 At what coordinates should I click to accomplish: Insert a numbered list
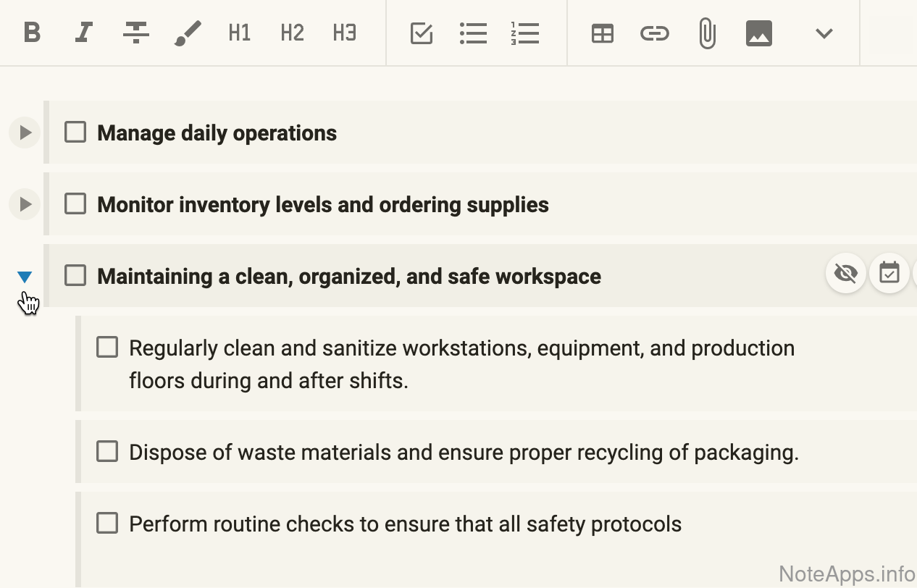[x=525, y=33]
